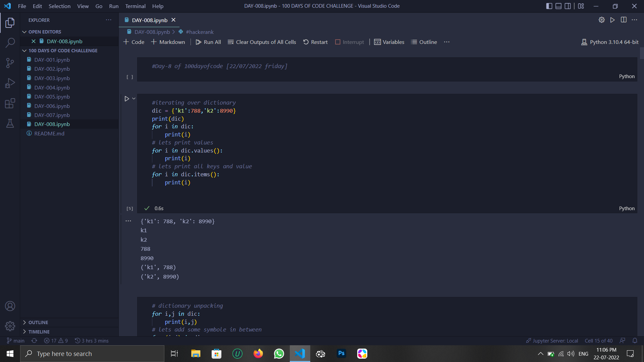Open the Testing view flask icon
This screenshot has width=644, height=362.
click(x=10, y=123)
